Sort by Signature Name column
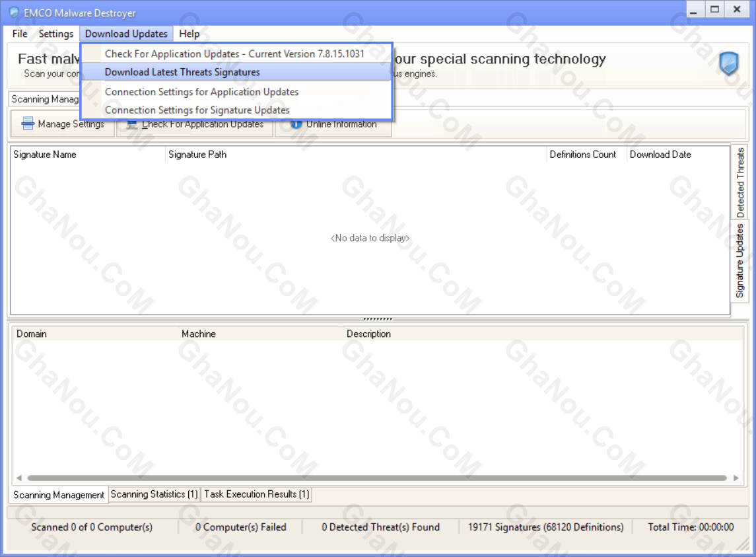This screenshot has width=756, height=557. [88, 155]
